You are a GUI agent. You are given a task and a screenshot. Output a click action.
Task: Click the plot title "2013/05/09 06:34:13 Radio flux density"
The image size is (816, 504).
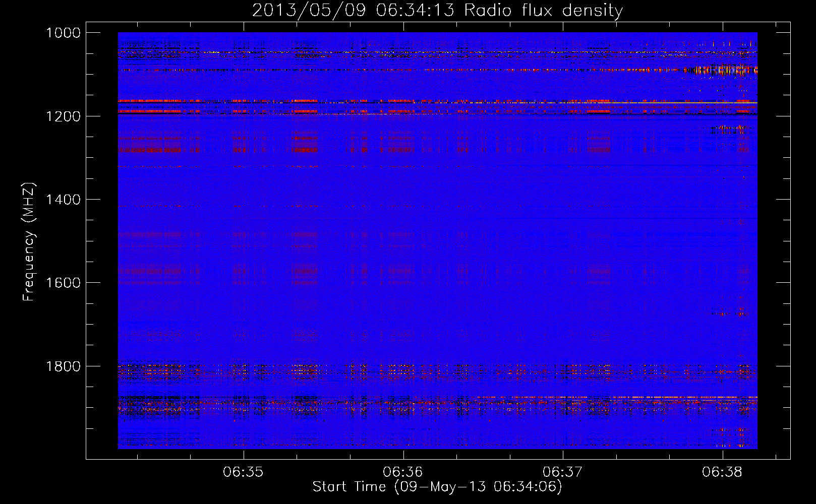(x=437, y=11)
